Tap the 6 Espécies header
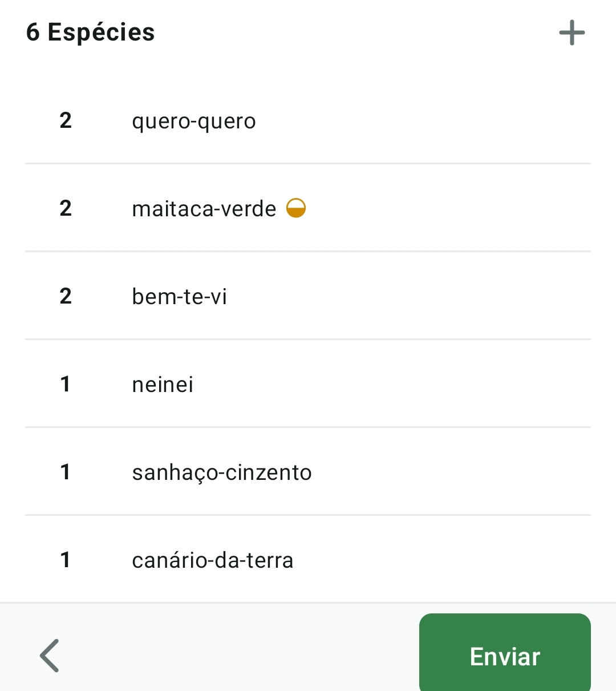 [x=90, y=32]
